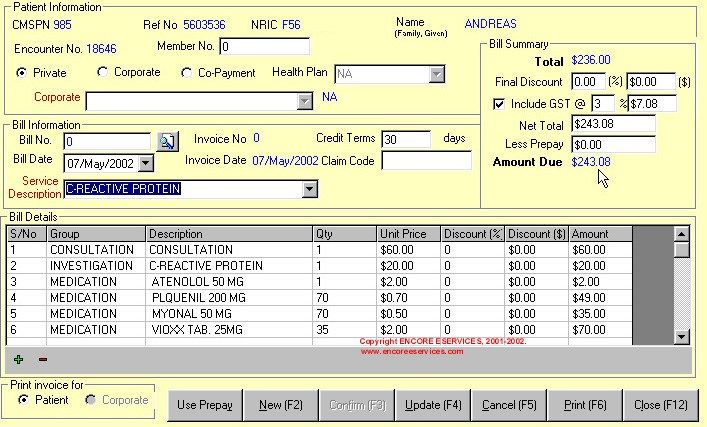Expand the Service Description dropdown list
707x427 pixels.
click(x=309, y=189)
